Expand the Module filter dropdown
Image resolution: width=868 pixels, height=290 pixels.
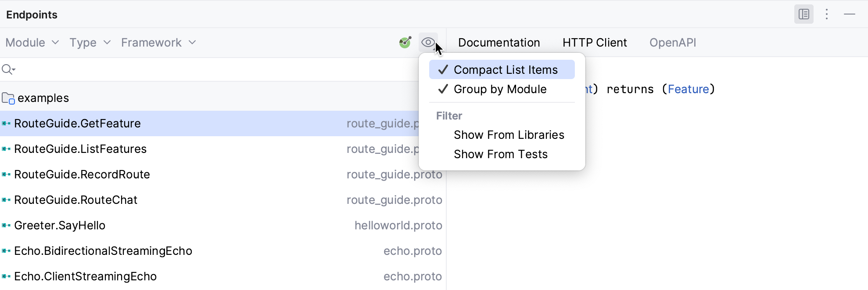click(32, 43)
